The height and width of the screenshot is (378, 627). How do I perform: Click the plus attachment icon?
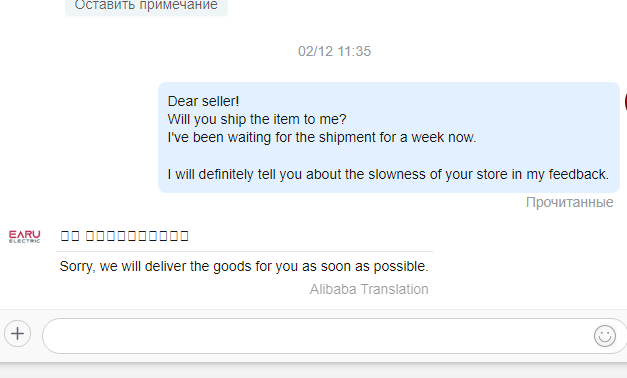coord(18,334)
